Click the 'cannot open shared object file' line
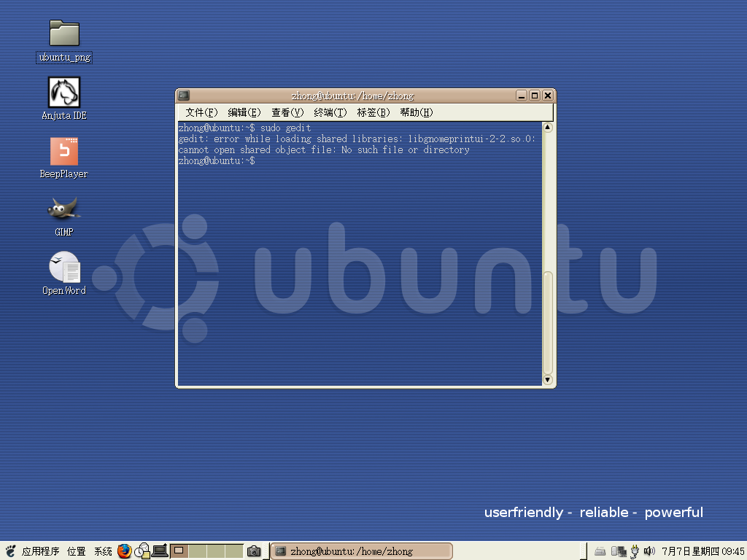Viewport: 747px width, 560px height. point(324,149)
